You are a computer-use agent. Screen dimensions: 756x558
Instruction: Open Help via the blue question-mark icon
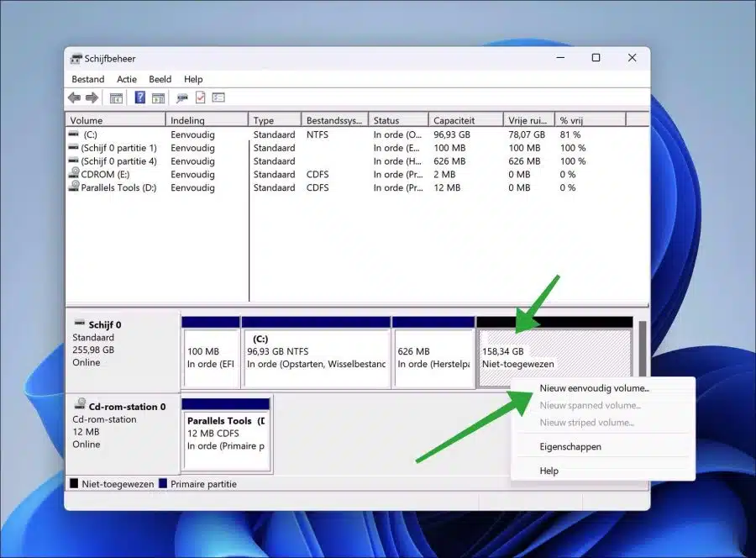point(139,98)
